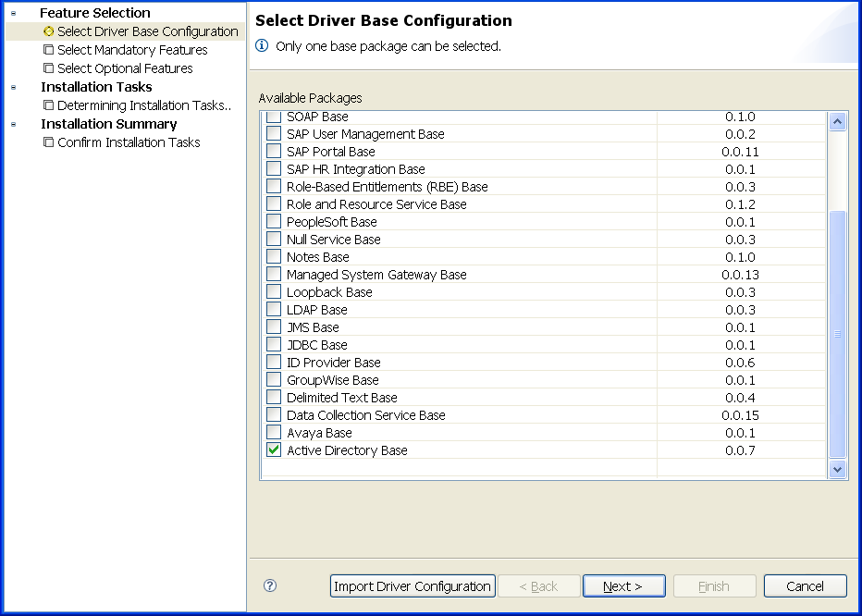The image size is (862, 616).
Task: Collapse the Installation Tasks section
Action: click(x=14, y=87)
